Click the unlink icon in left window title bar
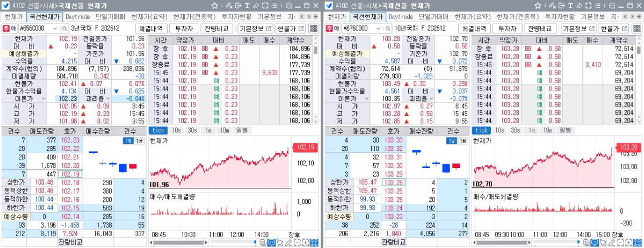This screenshot has width=644, height=248. coord(229,6)
